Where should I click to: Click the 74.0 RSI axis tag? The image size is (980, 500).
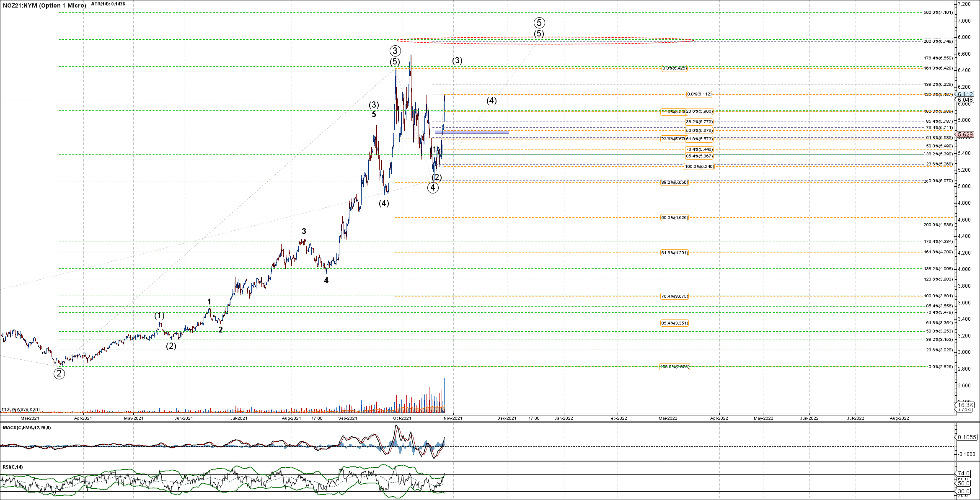pos(964,474)
